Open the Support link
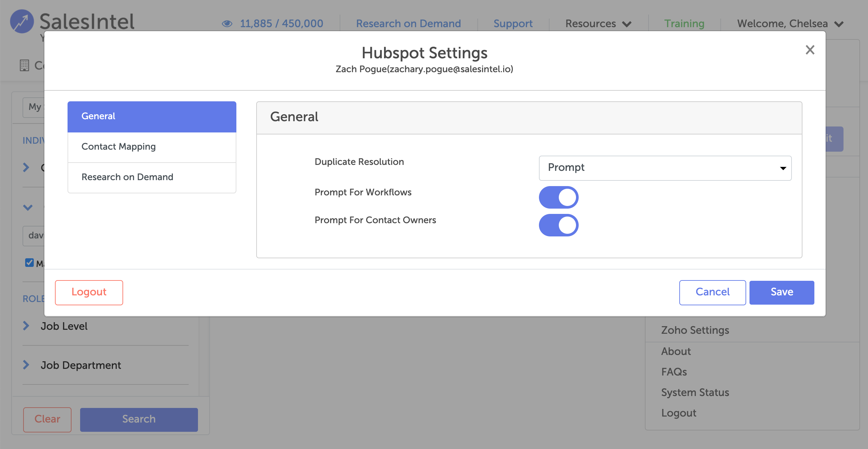This screenshot has height=449, width=868. [513, 24]
